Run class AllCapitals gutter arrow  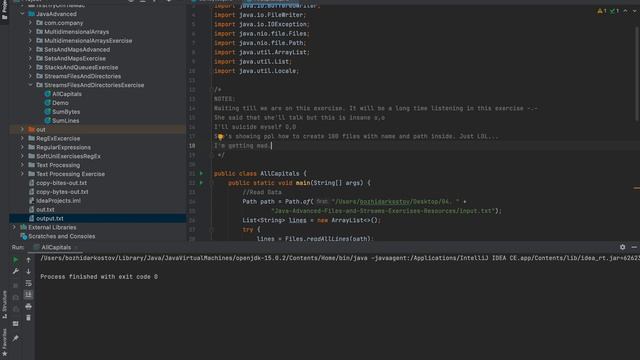pos(201,173)
